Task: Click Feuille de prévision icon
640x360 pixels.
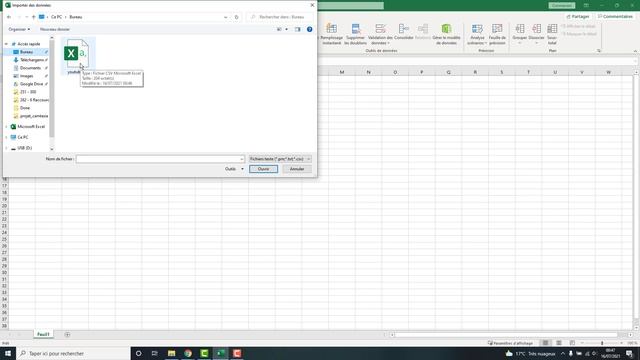Action: pyautogui.click(x=497, y=34)
